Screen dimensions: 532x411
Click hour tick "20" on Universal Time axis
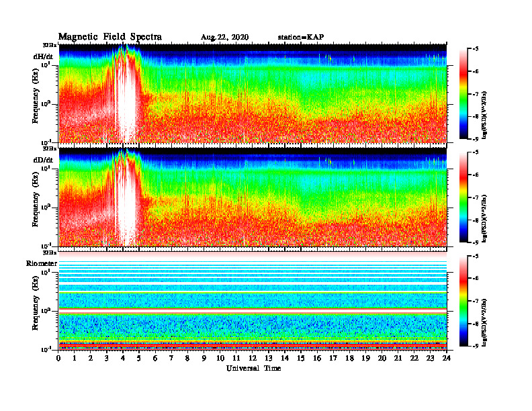tap(382, 359)
